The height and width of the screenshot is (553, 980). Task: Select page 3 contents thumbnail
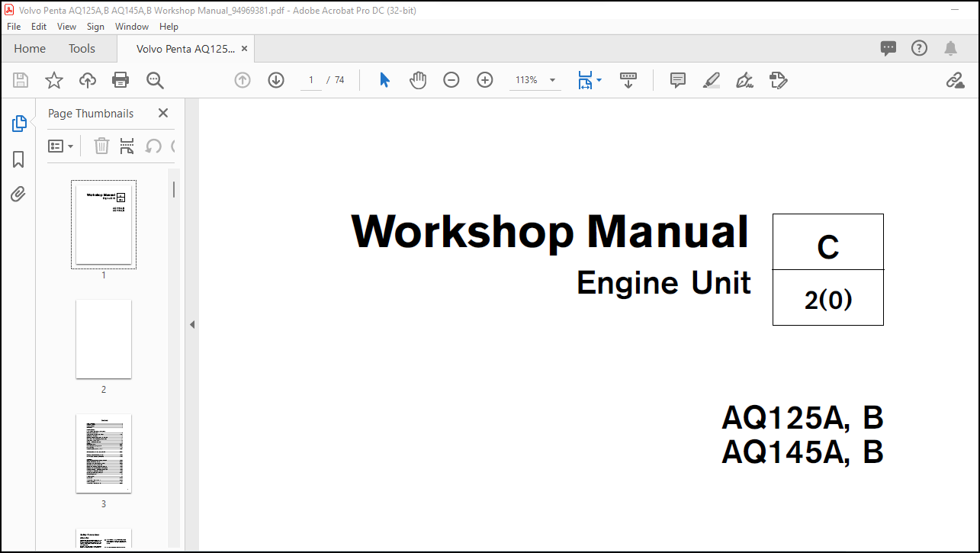pyautogui.click(x=104, y=453)
